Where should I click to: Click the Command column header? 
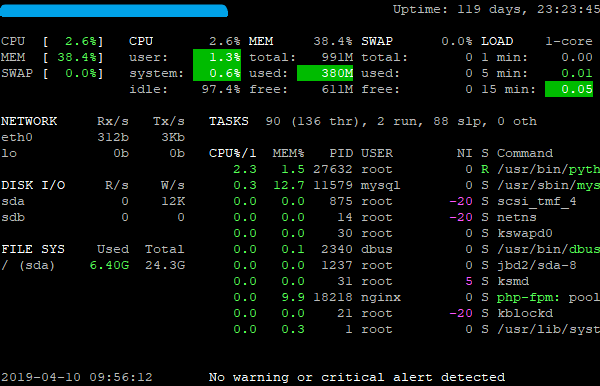click(525, 153)
